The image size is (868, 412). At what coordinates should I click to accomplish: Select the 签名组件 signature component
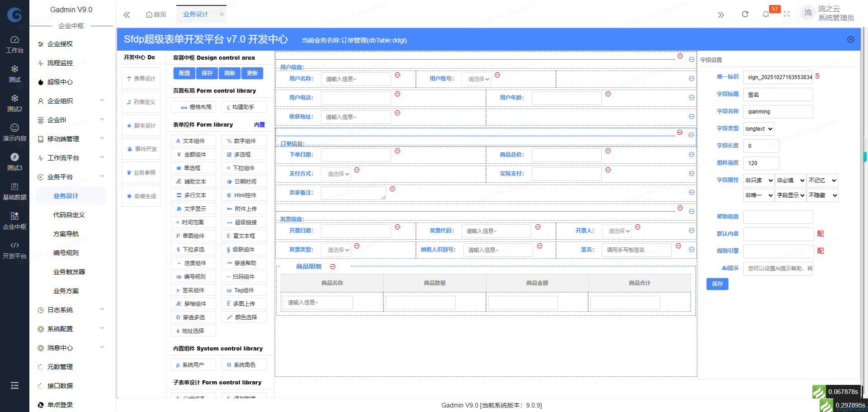click(193, 290)
